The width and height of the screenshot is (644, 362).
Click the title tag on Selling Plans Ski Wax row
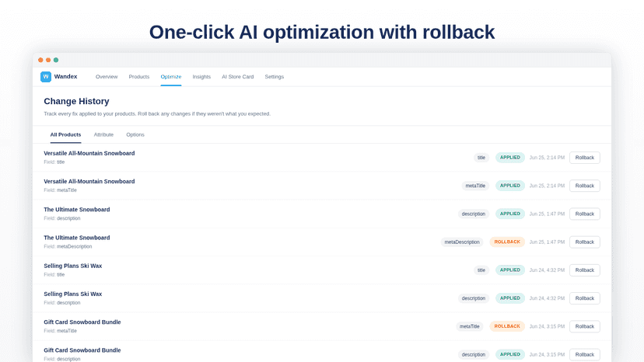481,270
